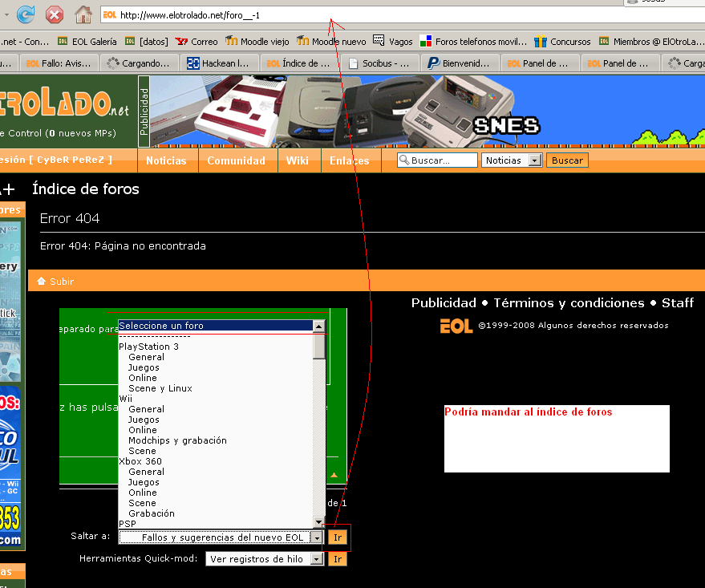
Task: Open the Noticias menu in site navigation
Action: click(x=166, y=161)
